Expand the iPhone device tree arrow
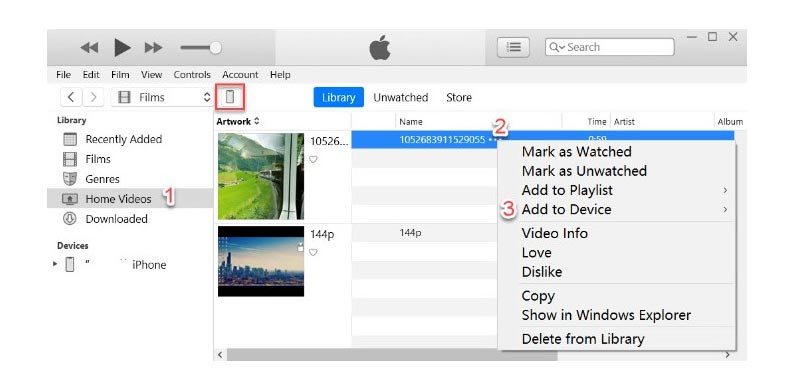The image size is (796, 385). tap(55, 265)
